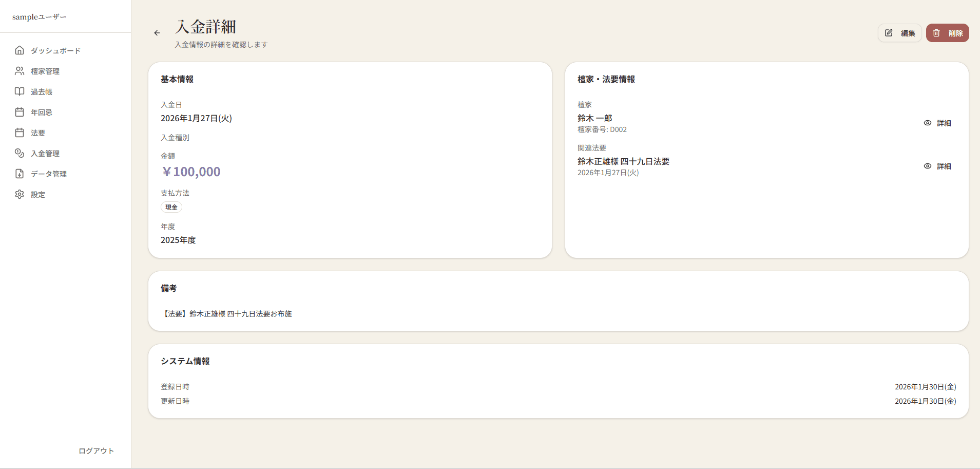Open the 設定 menu item
980x469 pixels.
[38, 195]
